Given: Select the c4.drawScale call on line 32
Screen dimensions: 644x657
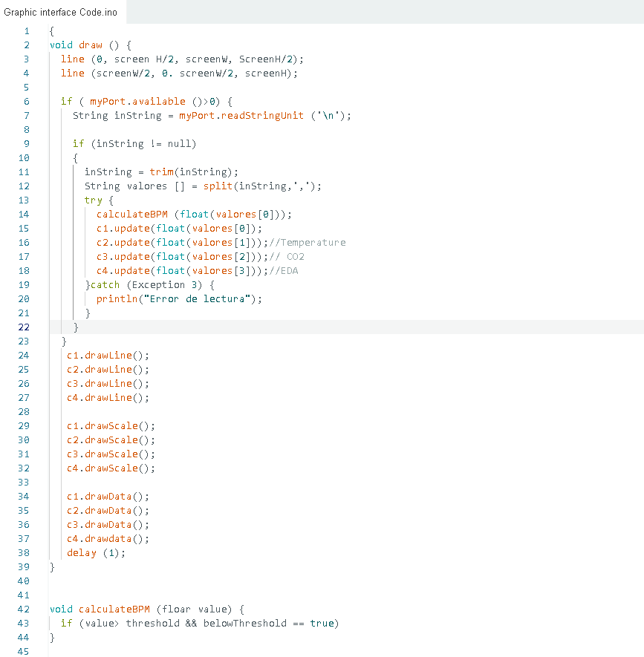Looking at the screenshot, I should click(107, 468).
